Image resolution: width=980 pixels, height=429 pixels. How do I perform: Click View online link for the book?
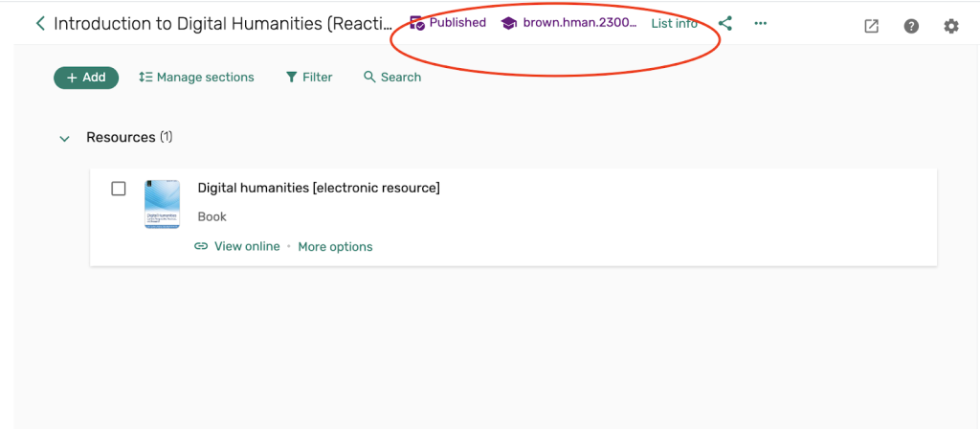237,247
